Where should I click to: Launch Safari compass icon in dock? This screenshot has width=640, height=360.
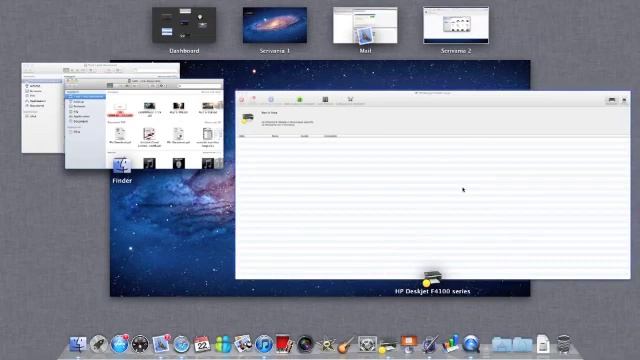pos(182,344)
